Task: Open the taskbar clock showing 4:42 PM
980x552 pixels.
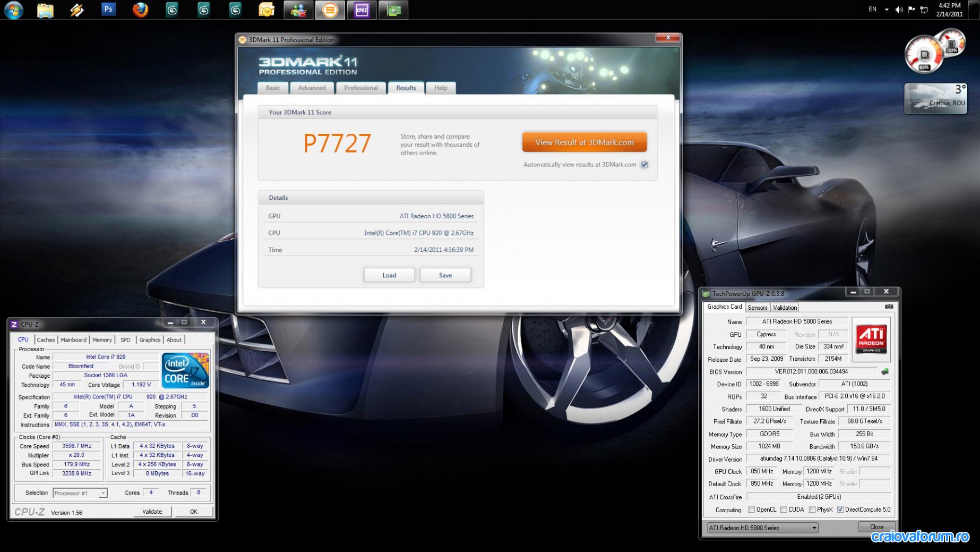Action: pos(950,10)
